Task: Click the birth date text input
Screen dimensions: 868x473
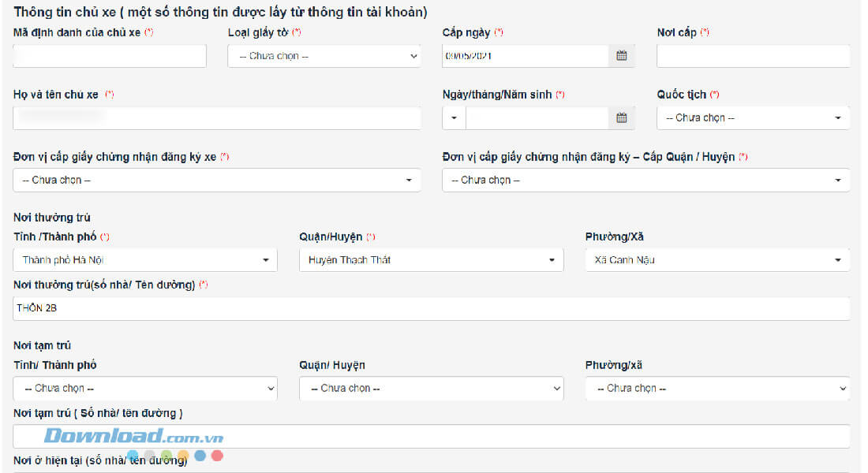Action: [537, 118]
